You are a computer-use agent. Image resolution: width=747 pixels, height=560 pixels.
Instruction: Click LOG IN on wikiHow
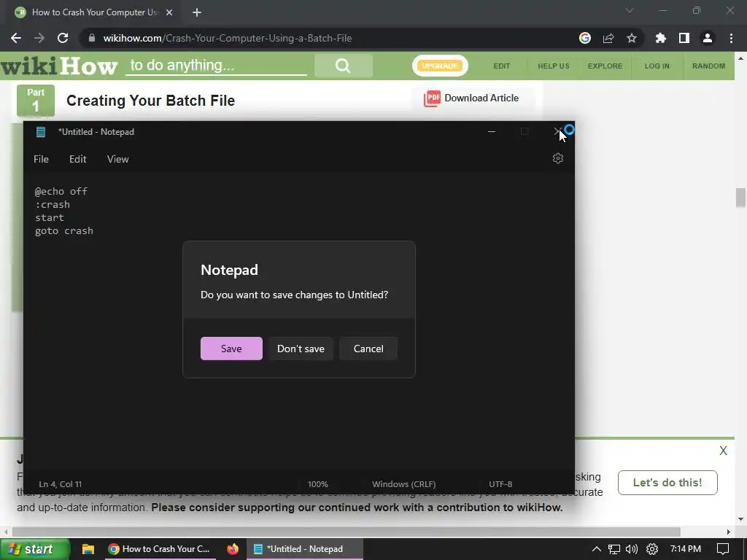point(657,66)
